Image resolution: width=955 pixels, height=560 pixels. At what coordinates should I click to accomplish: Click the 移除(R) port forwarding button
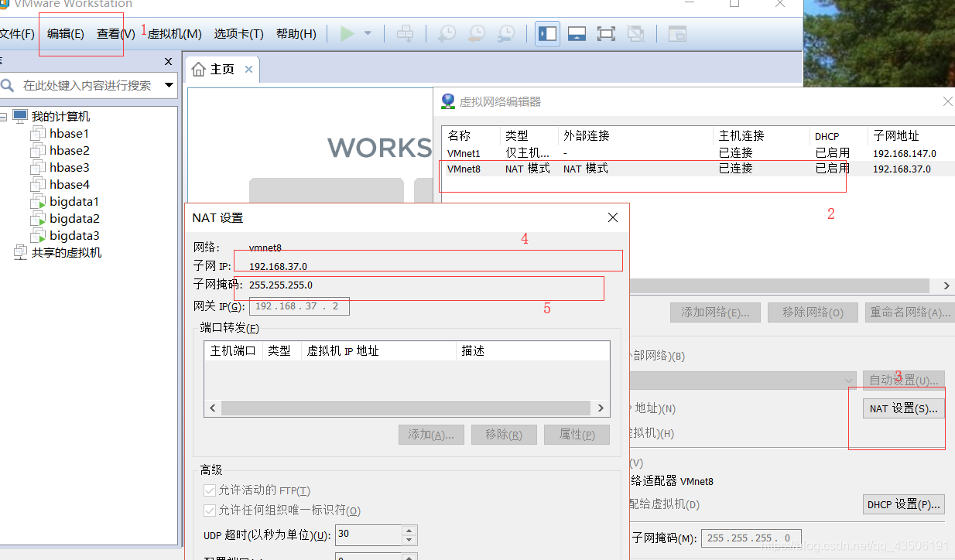click(504, 435)
